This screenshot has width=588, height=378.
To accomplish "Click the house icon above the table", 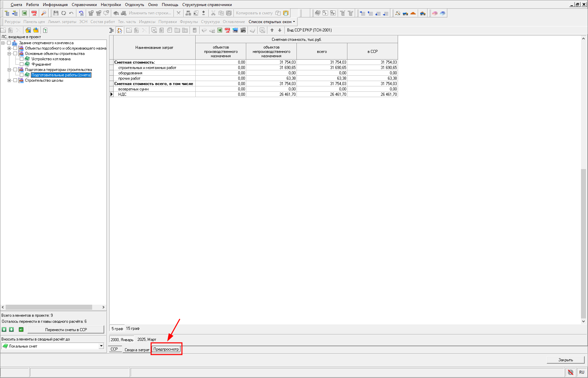I will [x=120, y=30].
